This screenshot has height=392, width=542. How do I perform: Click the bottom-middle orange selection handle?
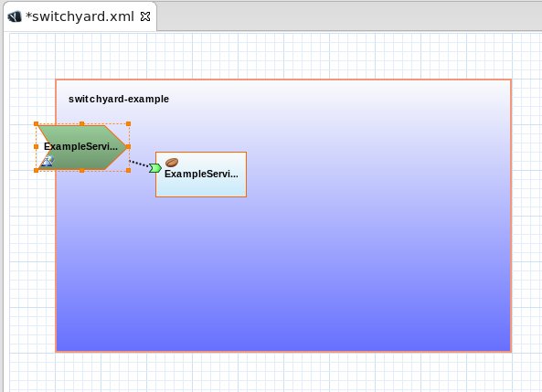pos(82,171)
